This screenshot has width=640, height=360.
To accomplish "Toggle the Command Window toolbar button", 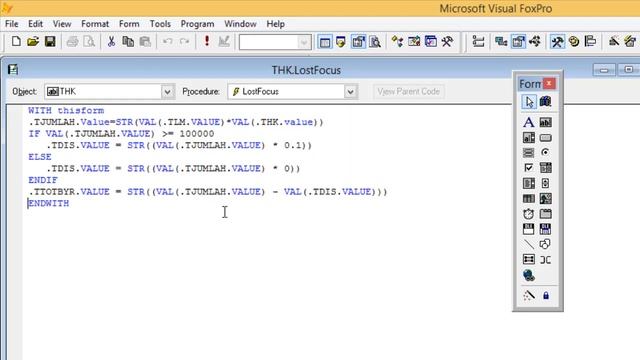I will (325, 42).
